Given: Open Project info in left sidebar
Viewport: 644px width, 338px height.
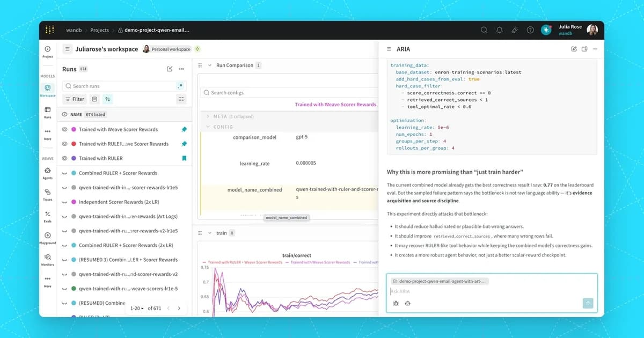Looking at the screenshot, I should click(48, 52).
